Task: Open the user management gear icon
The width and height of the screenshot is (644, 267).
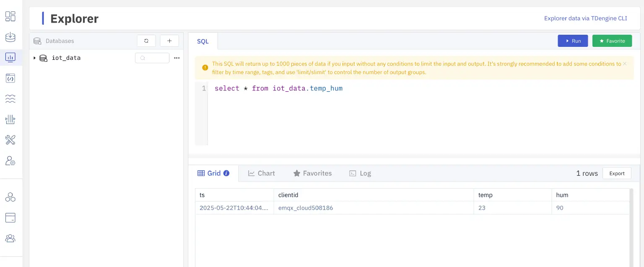Action: [x=10, y=161]
